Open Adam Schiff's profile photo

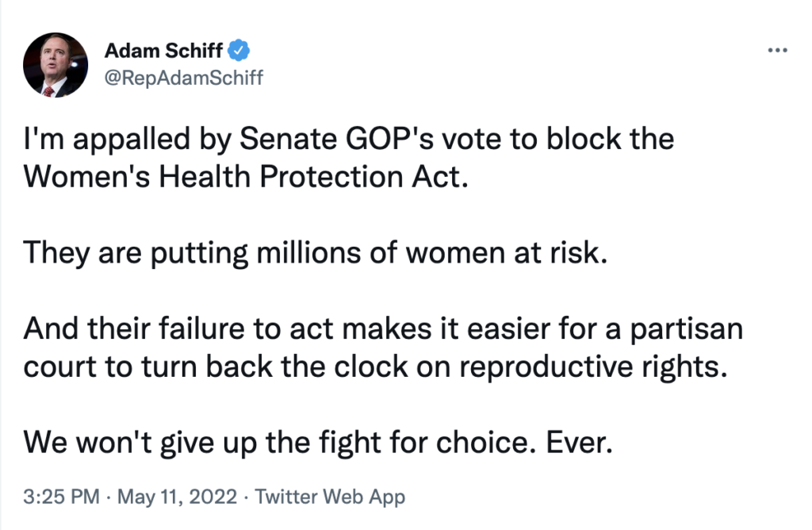pyautogui.click(x=55, y=65)
